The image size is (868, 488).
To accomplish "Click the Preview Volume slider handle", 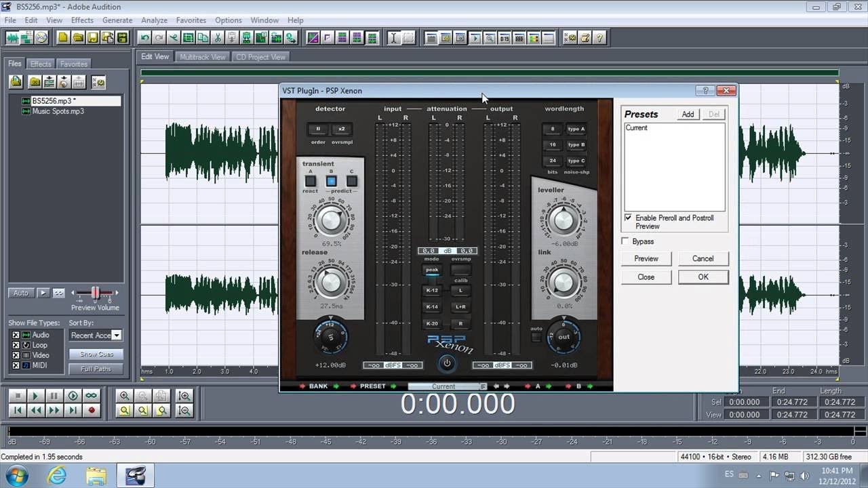I will 96,293.
